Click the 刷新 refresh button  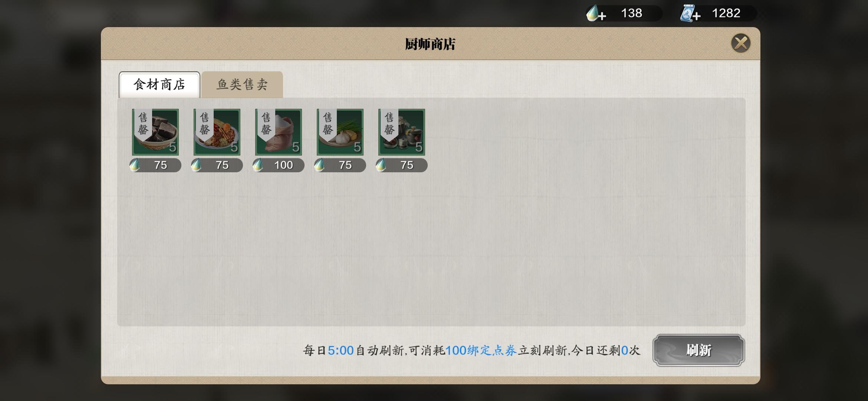click(699, 350)
